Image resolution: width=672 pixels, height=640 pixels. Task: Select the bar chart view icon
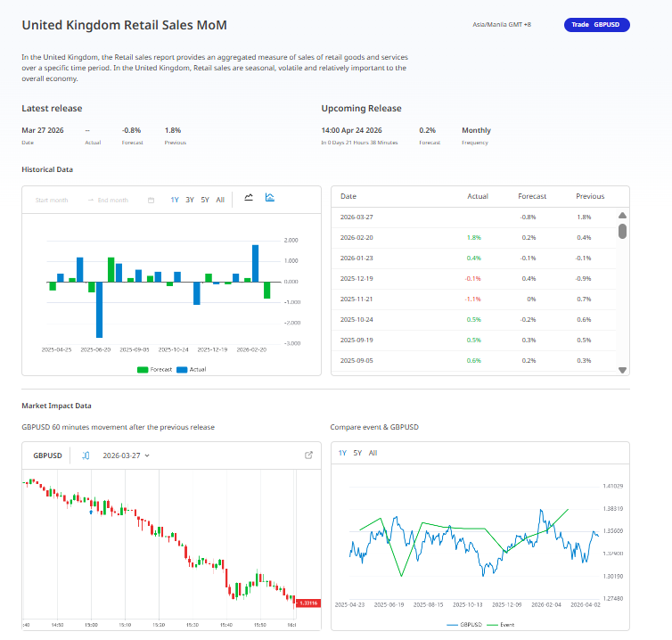269,197
